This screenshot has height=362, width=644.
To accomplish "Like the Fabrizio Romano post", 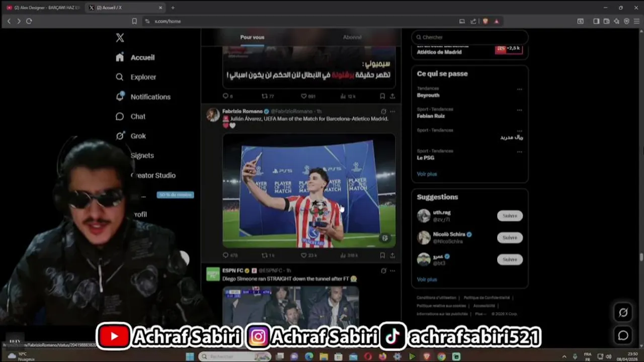I will [x=308, y=255].
